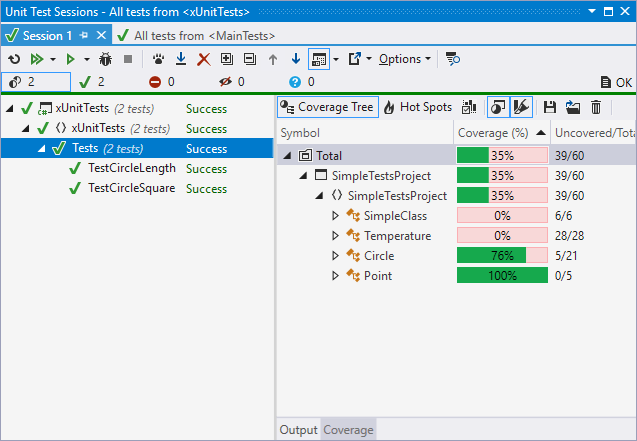Click the 28/28 uncovered value for Temperature
Image resolution: width=637 pixels, height=441 pixels.
[569, 236]
